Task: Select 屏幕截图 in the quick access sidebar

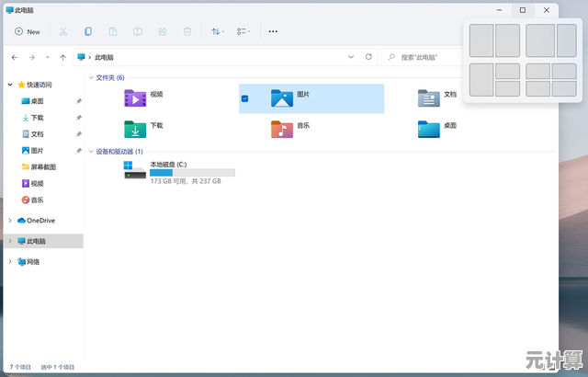Action: coord(42,167)
